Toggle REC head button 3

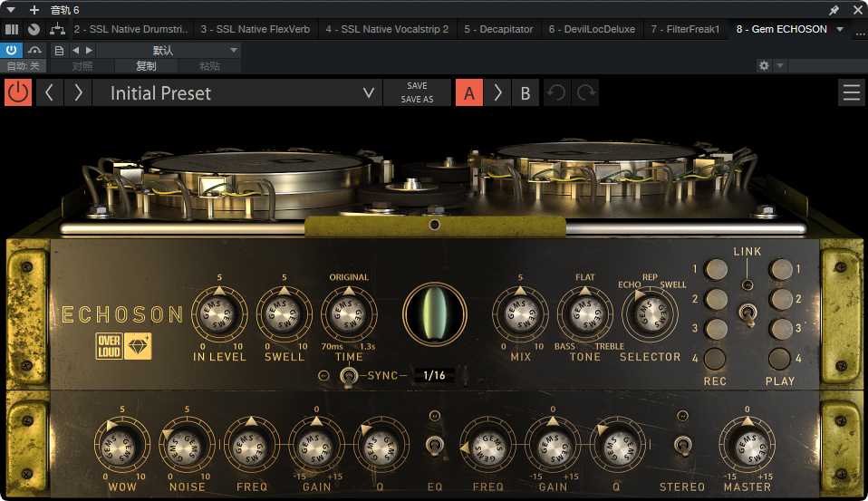coord(715,330)
